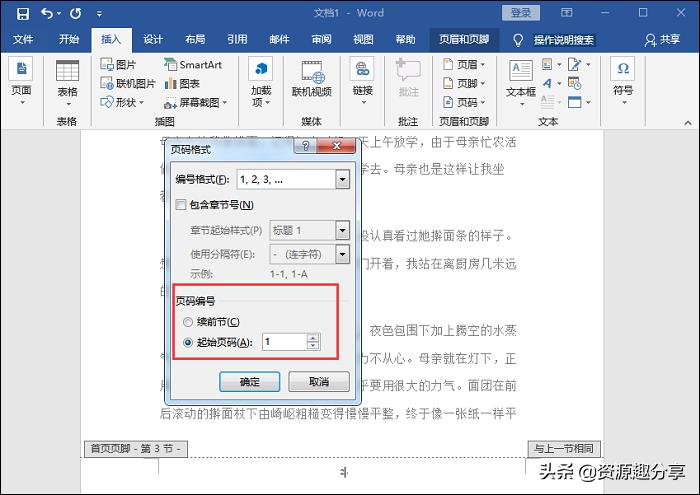Switch to the 审阅 review tab
This screenshot has height=495, width=700.
(x=321, y=39)
